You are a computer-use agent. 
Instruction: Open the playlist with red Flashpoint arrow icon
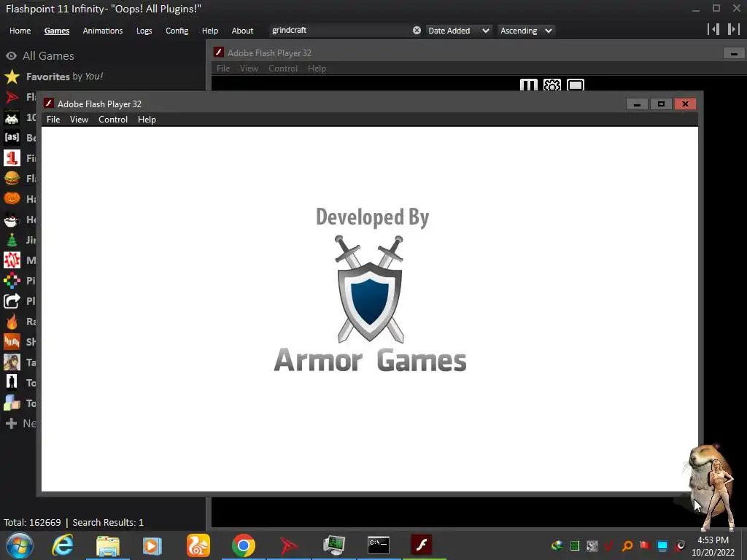12,97
